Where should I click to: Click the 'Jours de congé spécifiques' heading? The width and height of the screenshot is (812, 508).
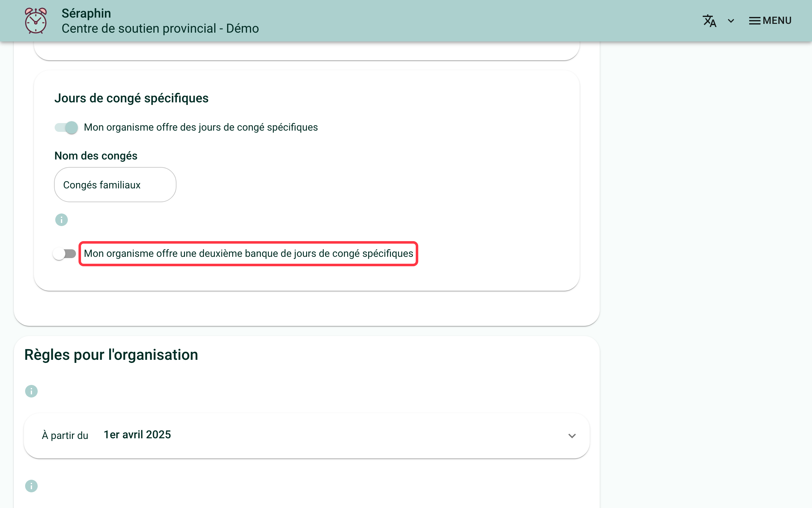tap(131, 98)
